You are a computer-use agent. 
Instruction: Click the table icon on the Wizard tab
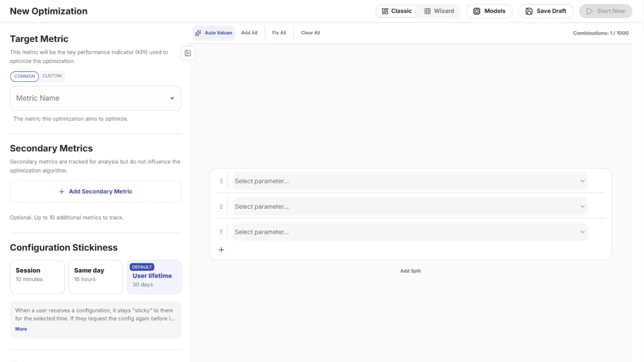tap(427, 11)
